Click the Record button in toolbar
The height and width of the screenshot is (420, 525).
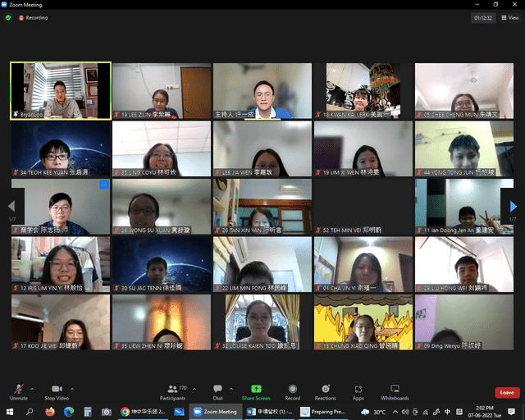tap(293, 392)
